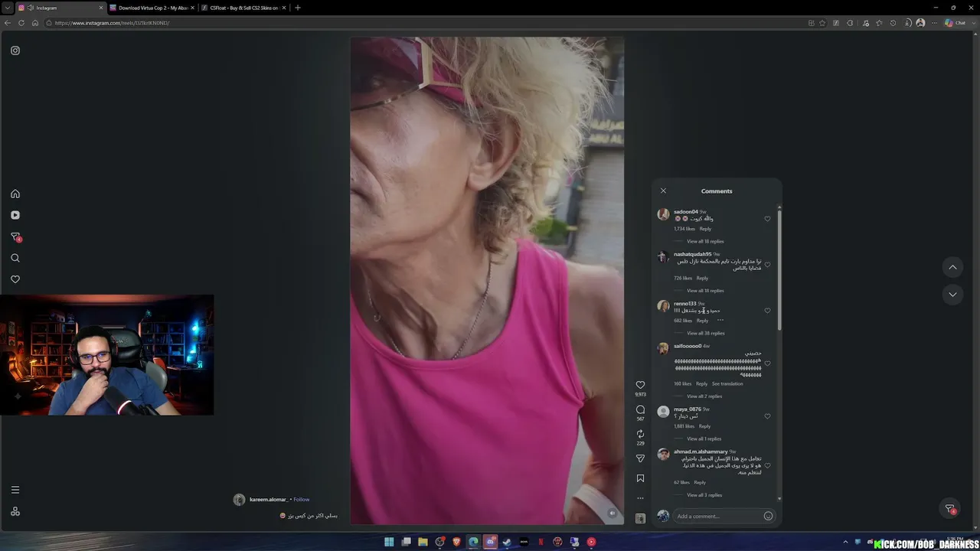Open Steam from the taskbar
Viewport: 980px width, 551px height.
[x=507, y=542]
